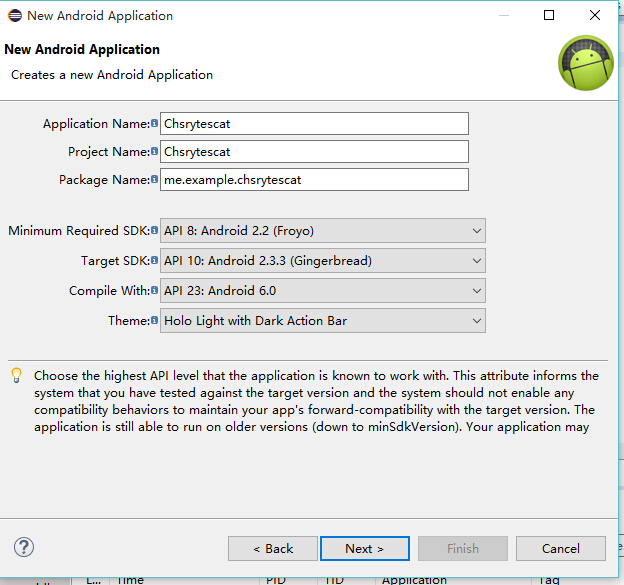Close the New Android Application dialog
This screenshot has width=624, height=585.
point(595,15)
